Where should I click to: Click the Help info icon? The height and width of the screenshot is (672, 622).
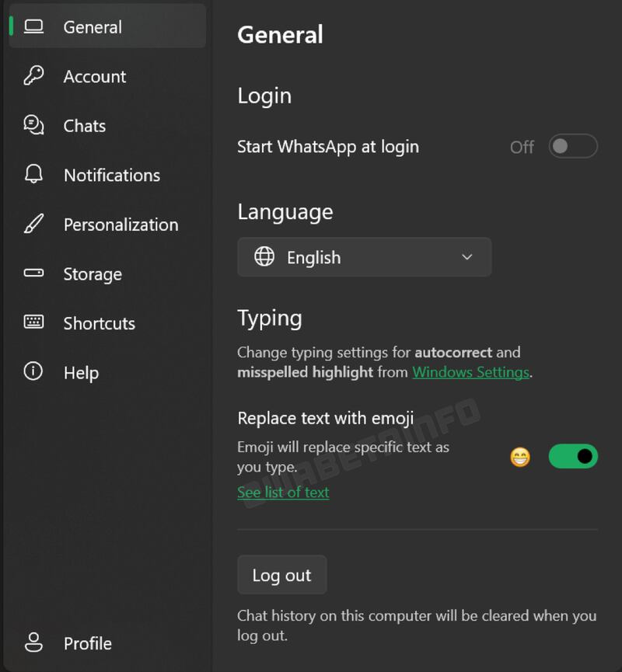coord(34,373)
